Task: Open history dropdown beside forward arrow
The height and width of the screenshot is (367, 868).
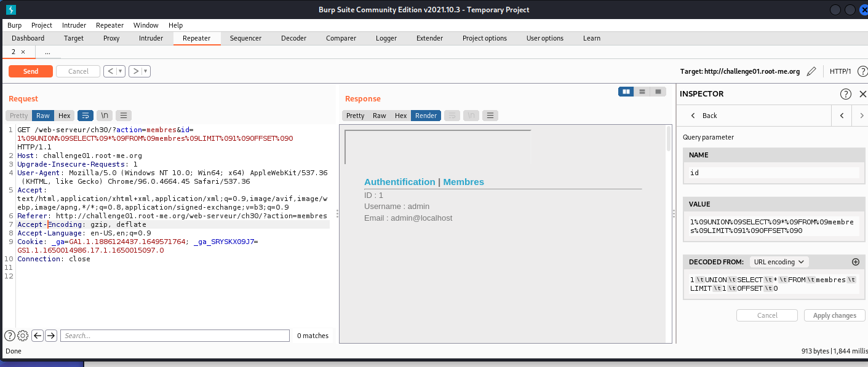Action: tap(146, 71)
